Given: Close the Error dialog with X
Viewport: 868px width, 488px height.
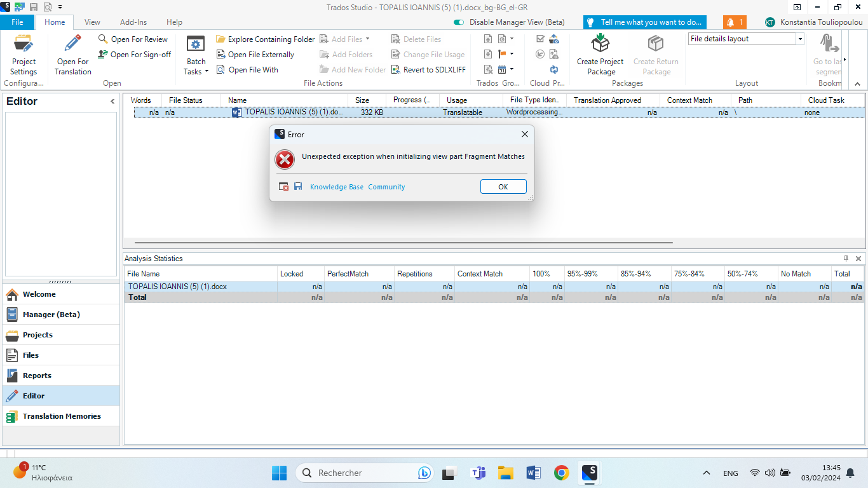Looking at the screenshot, I should pos(525,135).
